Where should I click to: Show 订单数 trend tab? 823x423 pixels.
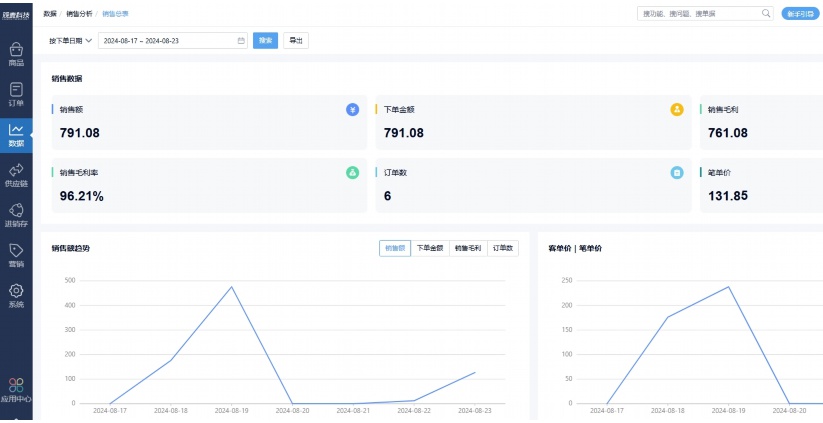[503, 248]
